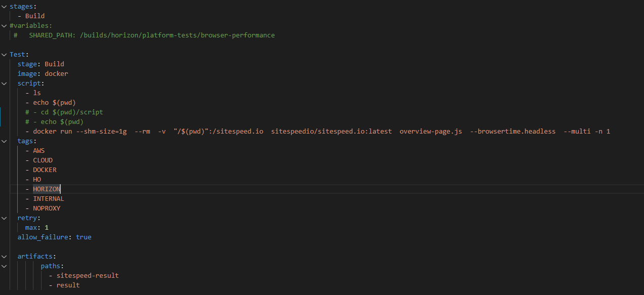Collapse the paths section chevron

click(4, 266)
